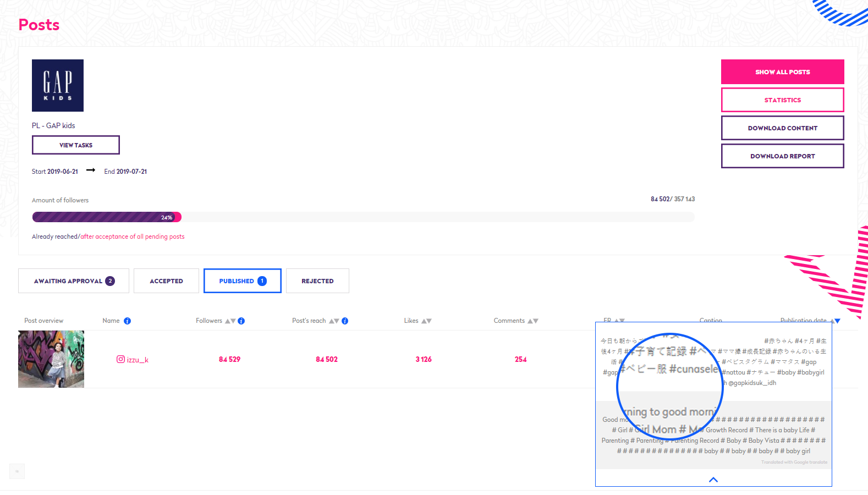This screenshot has width=868, height=495.
Task: Sort posts by Followers using sort arrows
Action: (230, 321)
